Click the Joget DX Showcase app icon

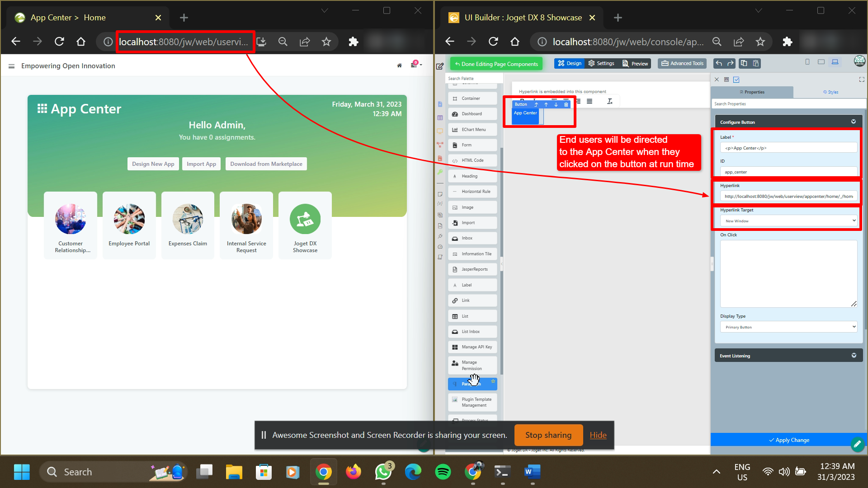305,219
